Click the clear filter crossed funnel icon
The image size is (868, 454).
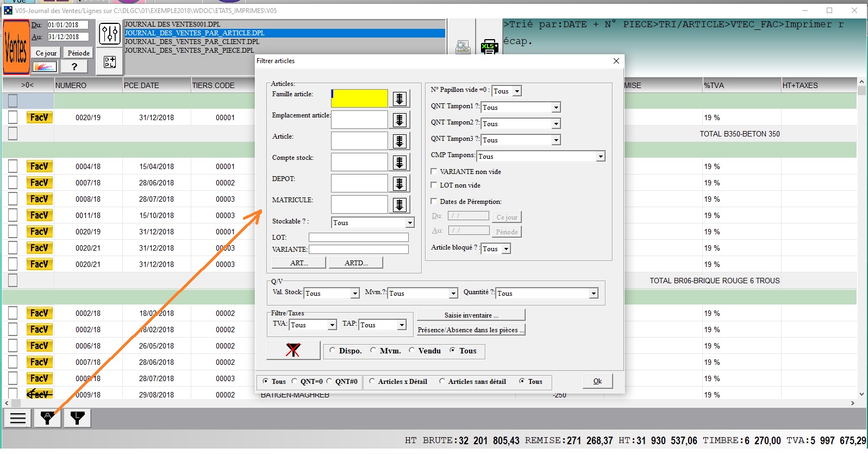(293, 350)
